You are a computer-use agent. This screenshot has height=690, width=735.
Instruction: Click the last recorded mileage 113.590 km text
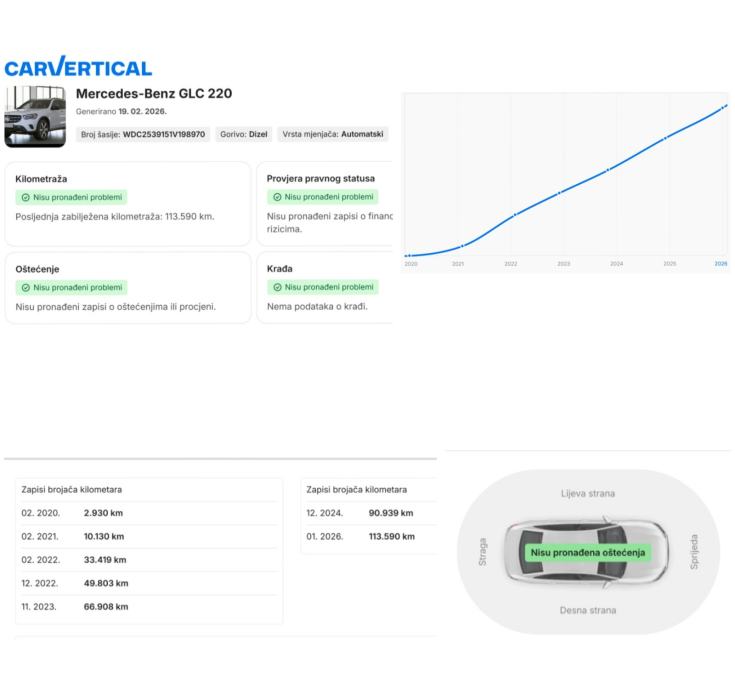coord(115,217)
